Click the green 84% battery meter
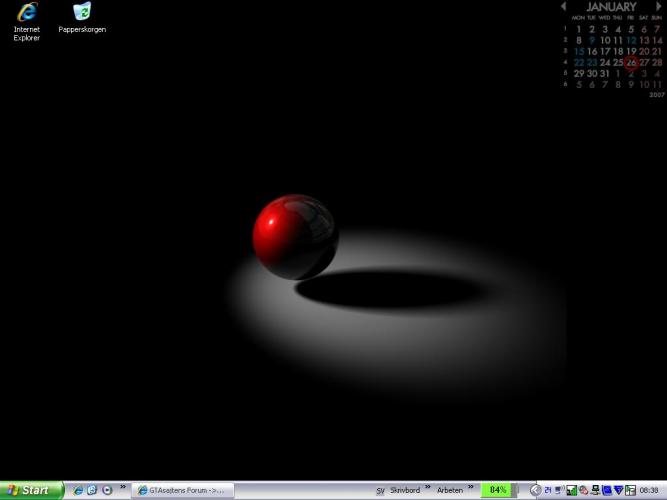 [497, 490]
